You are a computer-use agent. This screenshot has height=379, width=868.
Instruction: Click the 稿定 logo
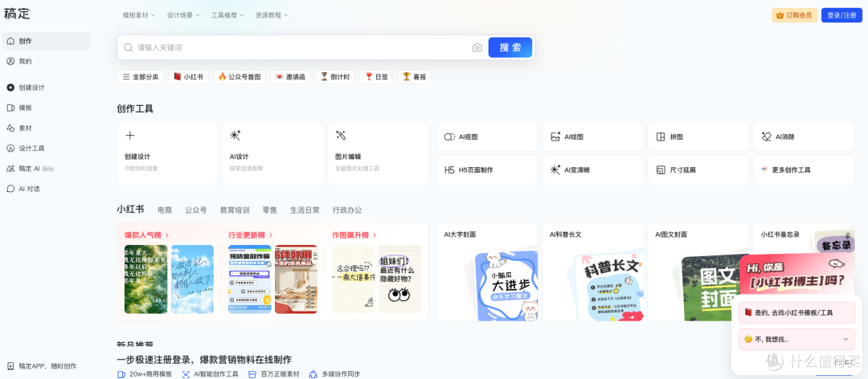[17, 14]
